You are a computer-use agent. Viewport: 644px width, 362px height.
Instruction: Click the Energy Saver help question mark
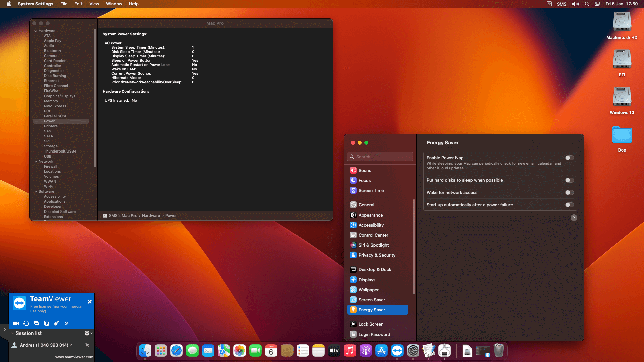pyautogui.click(x=574, y=218)
